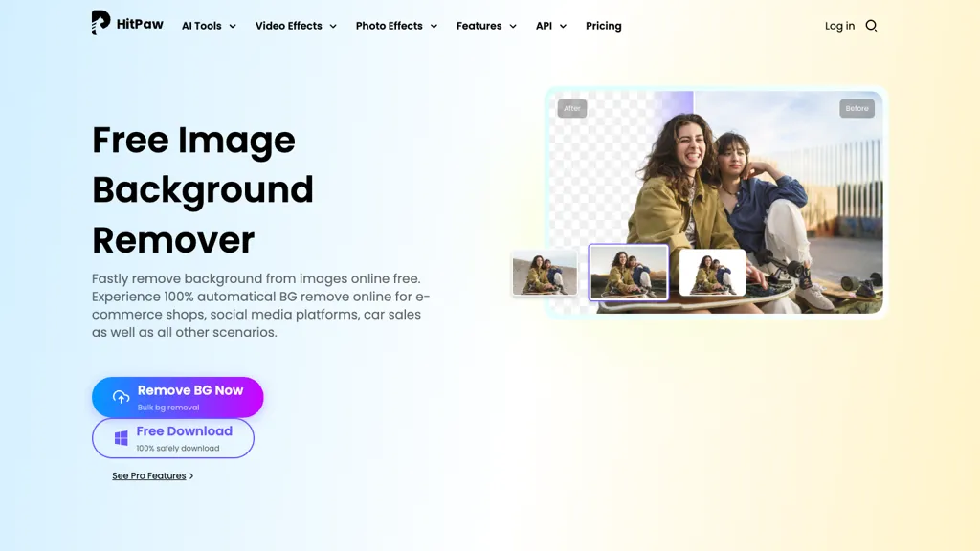Click the arrow next to See Pro Features
Image resolution: width=980 pixels, height=551 pixels.
(191, 476)
